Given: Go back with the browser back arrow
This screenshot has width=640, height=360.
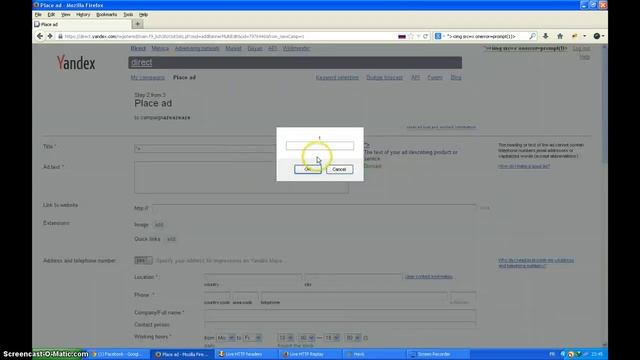Looking at the screenshot, I should pyautogui.click(x=40, y=36).
